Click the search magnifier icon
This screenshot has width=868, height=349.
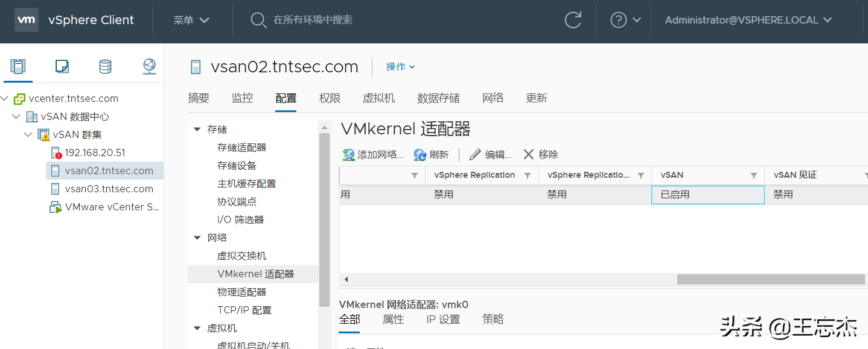pos(258,20)
